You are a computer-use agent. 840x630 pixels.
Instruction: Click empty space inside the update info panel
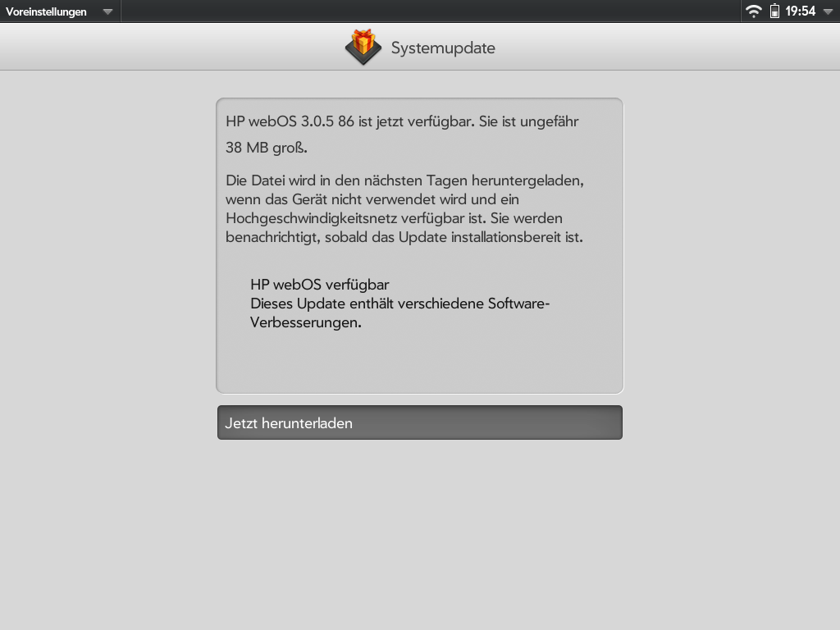420,362
